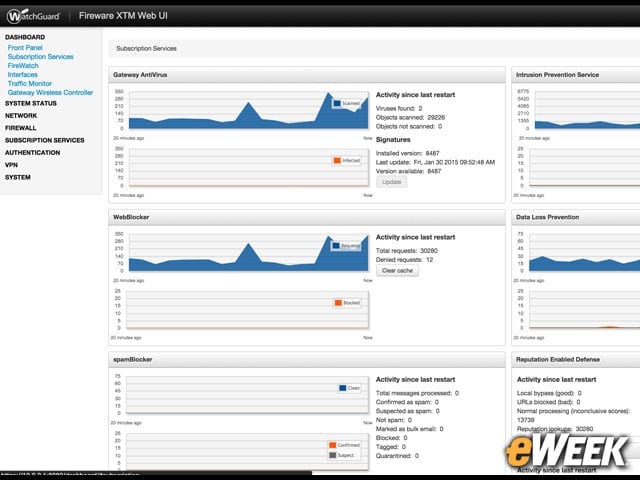Screen dimensions: 640x480
Task: Click the Update signatures button
Action: point(391,182)
